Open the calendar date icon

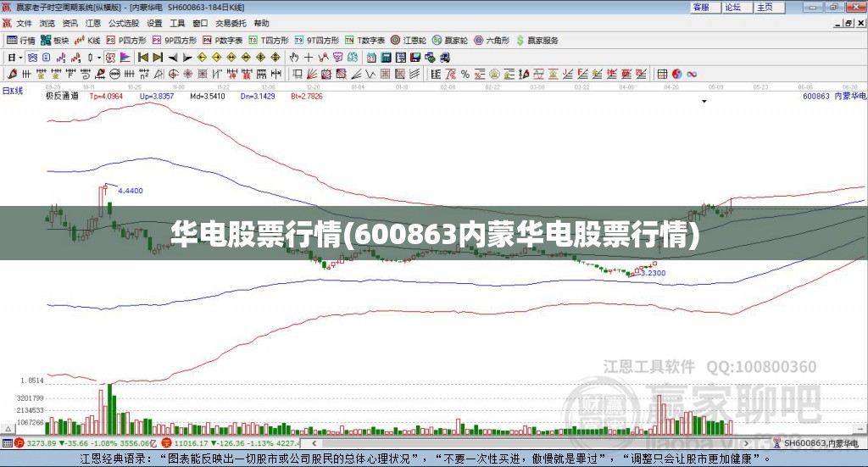(371, 58)
